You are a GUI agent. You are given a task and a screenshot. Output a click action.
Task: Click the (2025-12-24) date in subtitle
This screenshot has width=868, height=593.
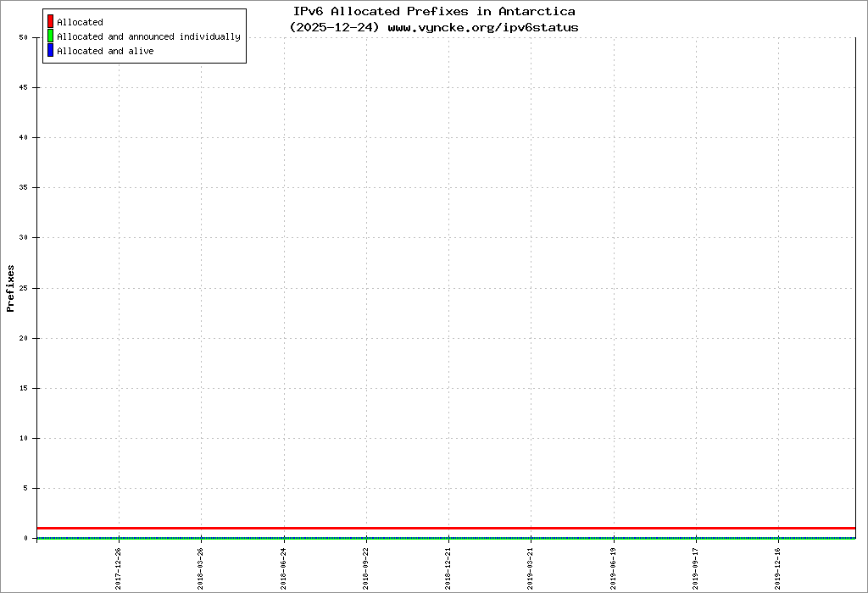tap(334, 27)
